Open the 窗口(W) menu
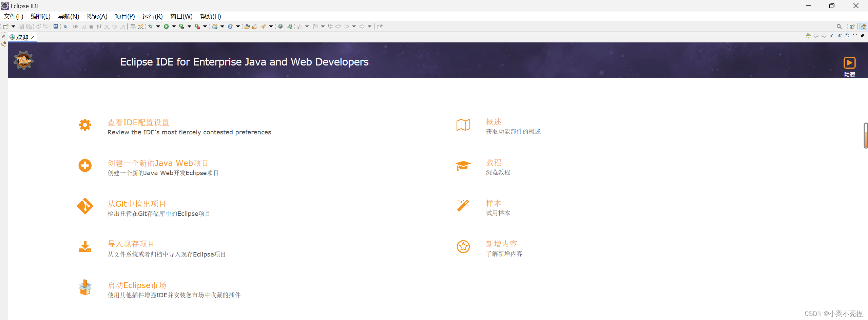 pos(181,16)
